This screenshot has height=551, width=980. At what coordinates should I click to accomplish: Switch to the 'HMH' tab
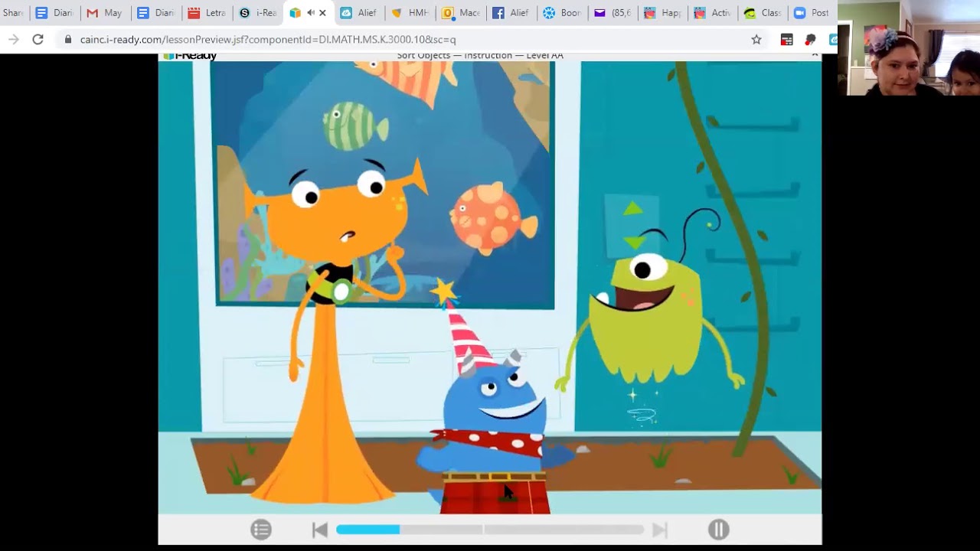point(410,13)
